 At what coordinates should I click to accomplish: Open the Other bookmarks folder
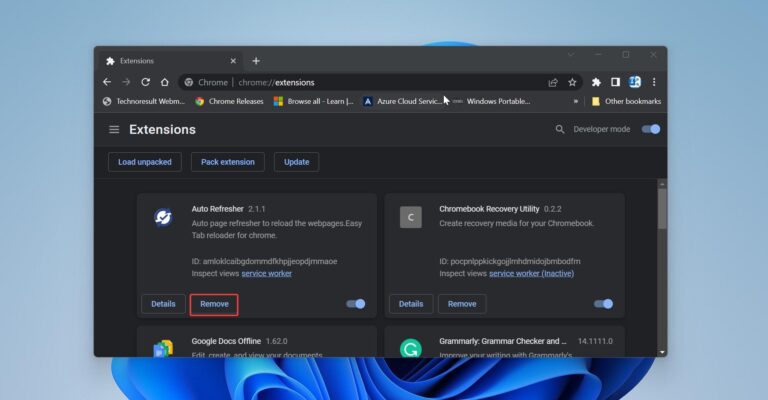click(625, 101)
